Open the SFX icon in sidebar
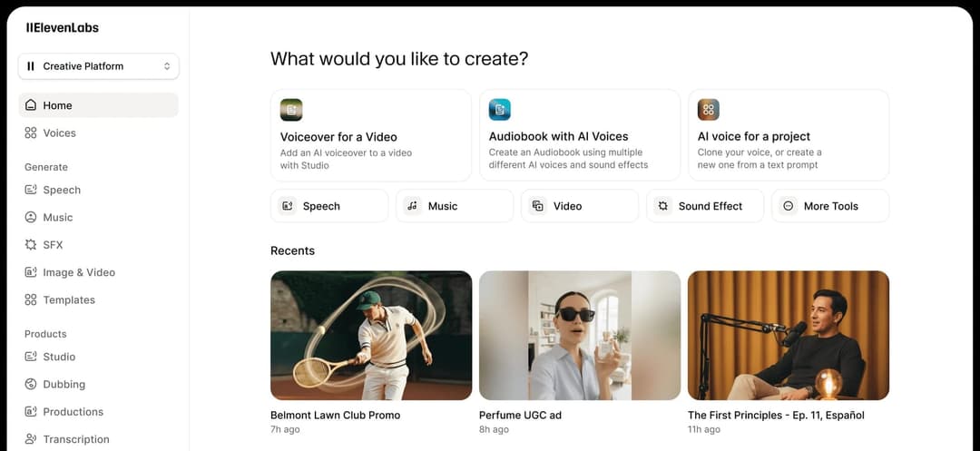 31,245
